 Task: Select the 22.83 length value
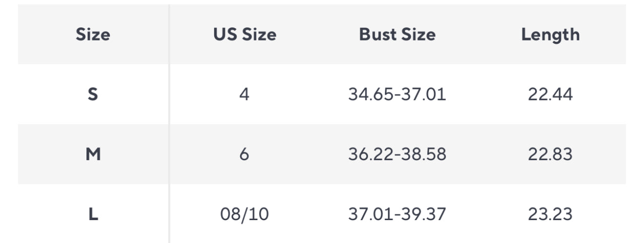(550, 154)
